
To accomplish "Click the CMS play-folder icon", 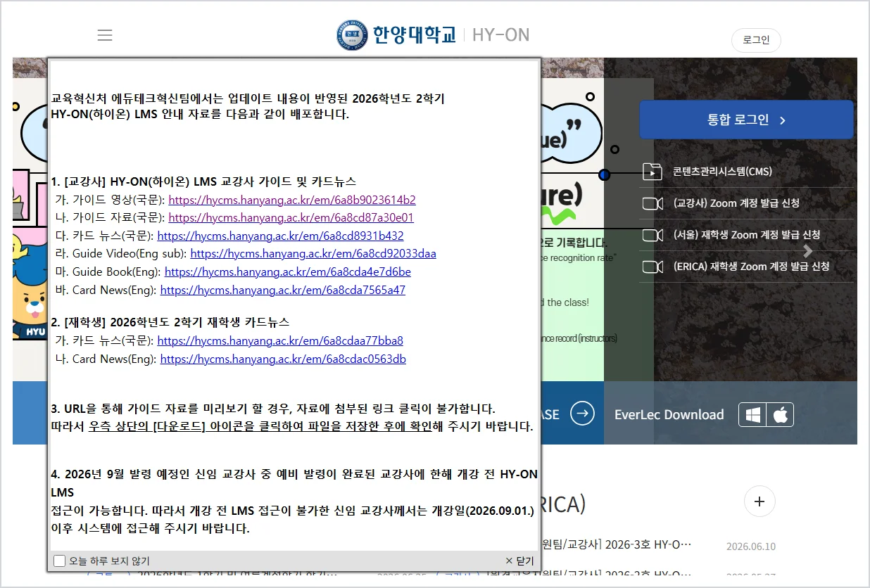I will point(652,172).
